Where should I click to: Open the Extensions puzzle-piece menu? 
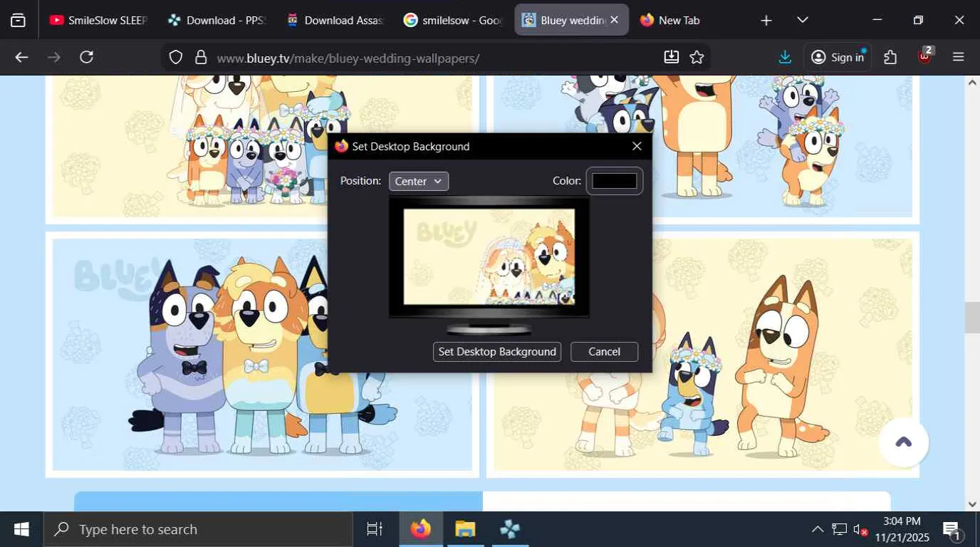point(890,57)
